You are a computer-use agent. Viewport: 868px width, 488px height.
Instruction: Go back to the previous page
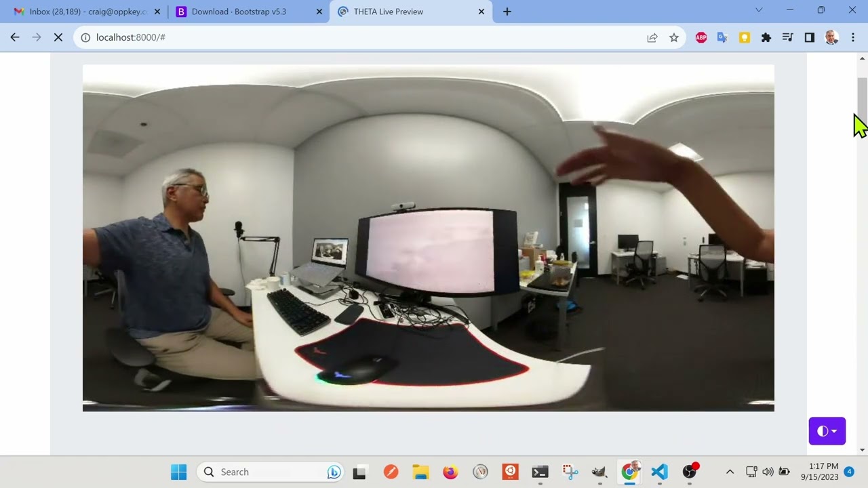(x=15, y=37)
